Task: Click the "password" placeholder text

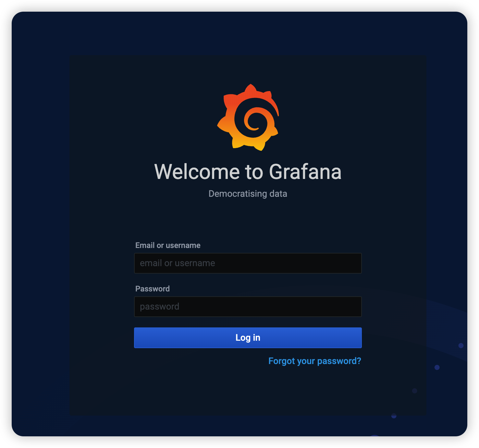Action: [160, 307]
